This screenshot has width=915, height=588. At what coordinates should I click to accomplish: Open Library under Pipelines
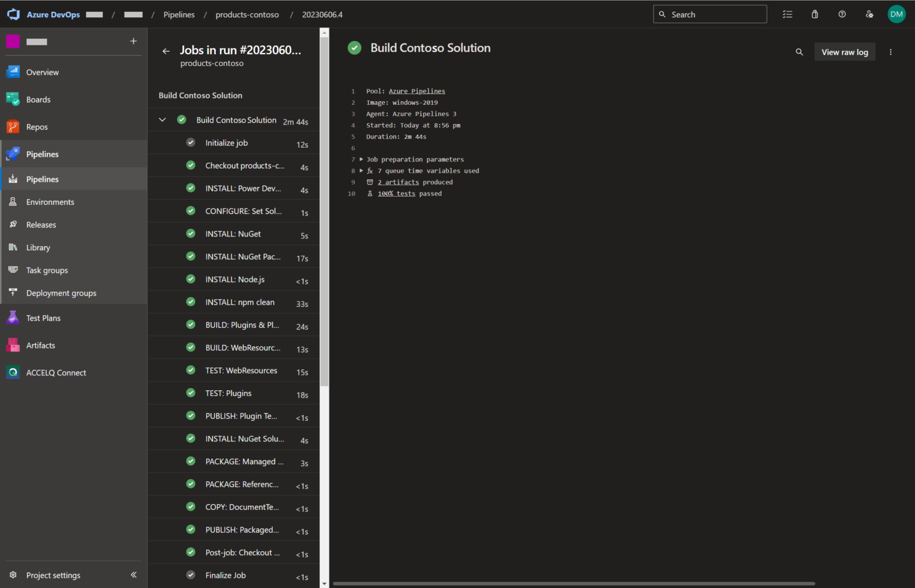[74, 247]
